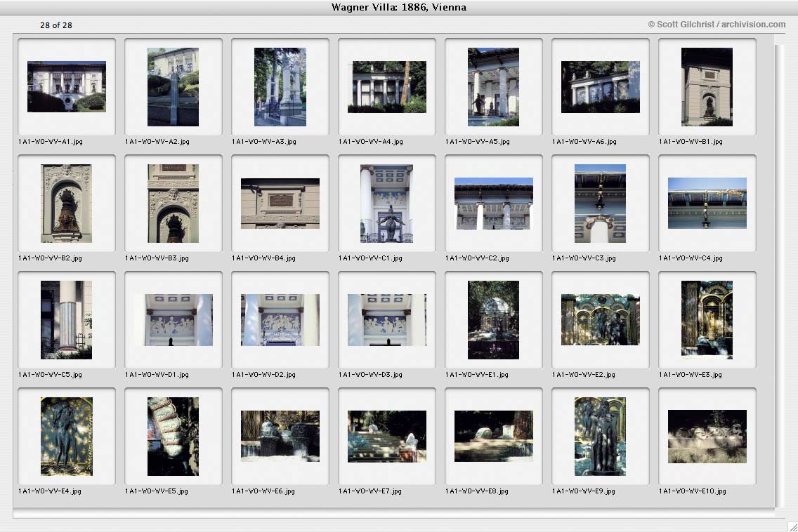Select the 1A1-WO-WV-E10.jpg thumbnail
This screenshot has width=798, height=532.
tap(707, 437)
